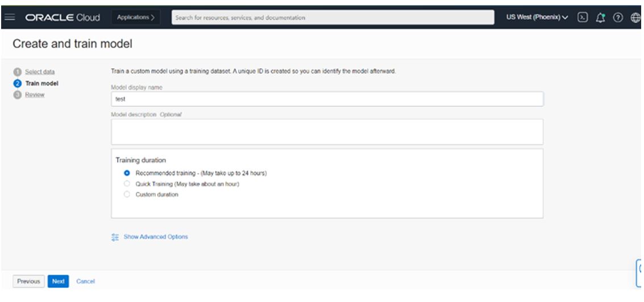
Task: Focus the resources search box
Action: (x=333, y=17)
